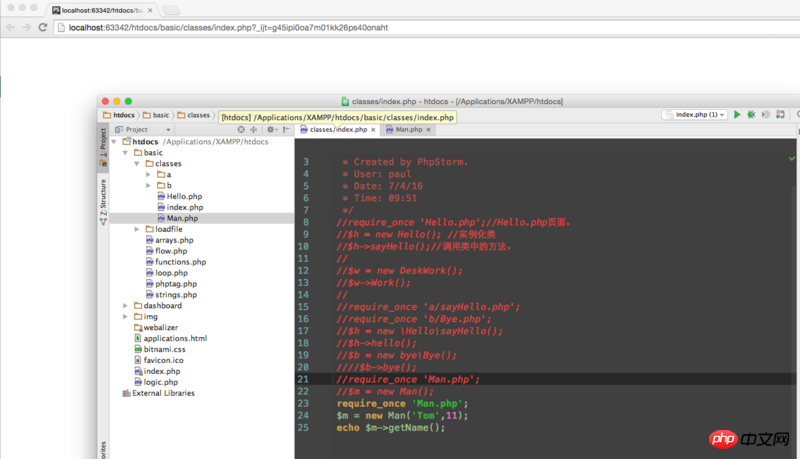Click the Run with Coverage icon

768,115
